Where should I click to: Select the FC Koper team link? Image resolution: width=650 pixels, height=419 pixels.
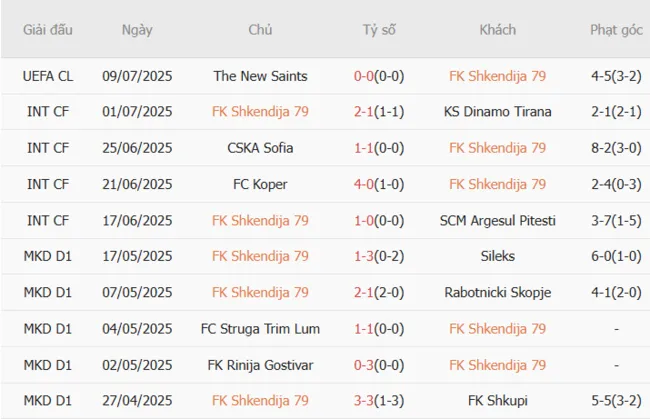pos(260,184)
